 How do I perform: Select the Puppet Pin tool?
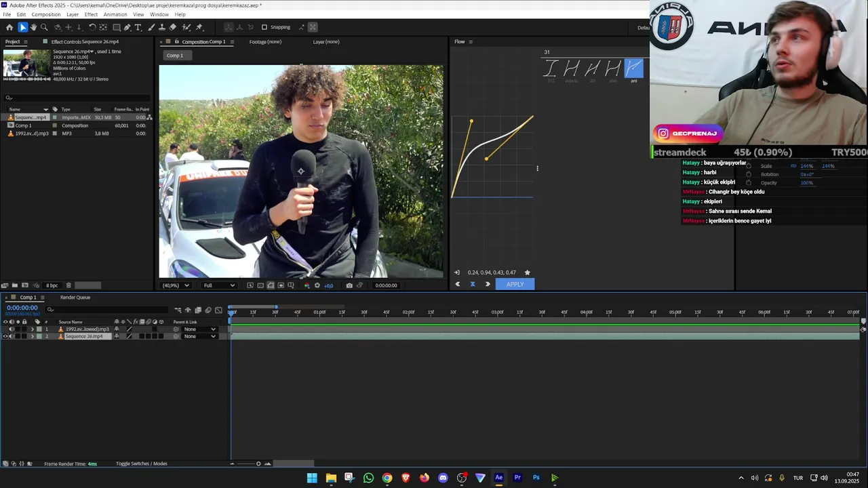click(x=199, y=27)
